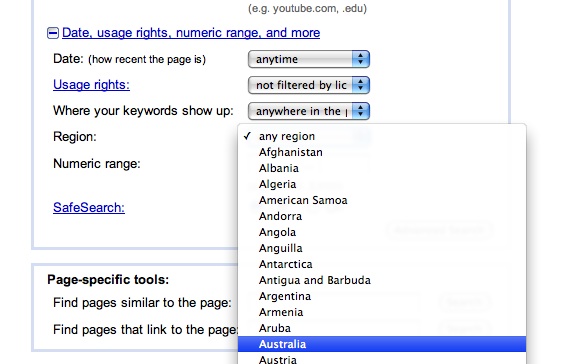Viewport: 573px width, 364px height.
Task: Select the highlighted Australia option
Action: 382,344
